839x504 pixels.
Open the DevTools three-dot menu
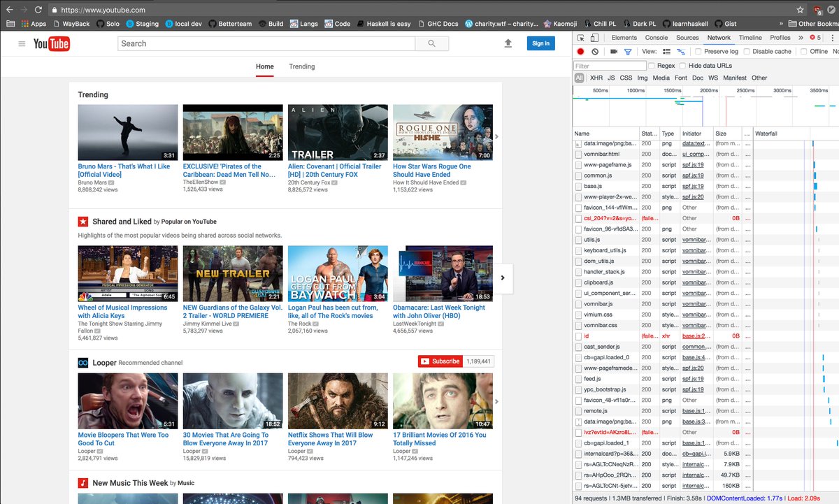[833, 38]
